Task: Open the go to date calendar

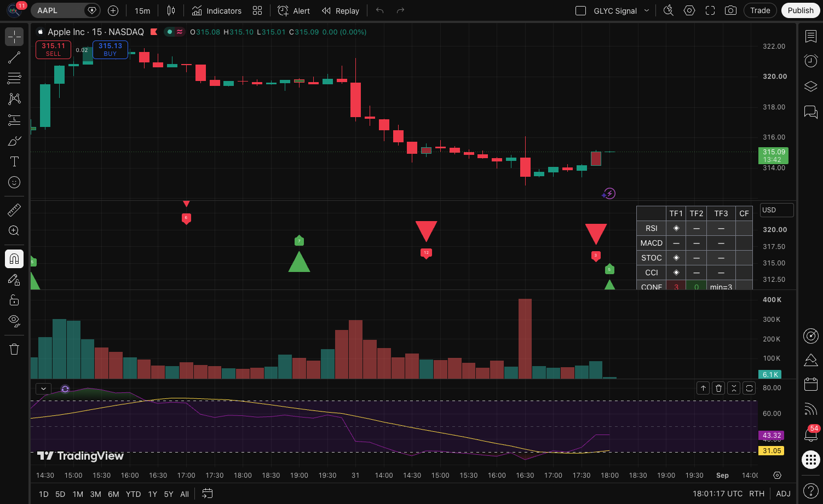Action: [x=207, y=494]
